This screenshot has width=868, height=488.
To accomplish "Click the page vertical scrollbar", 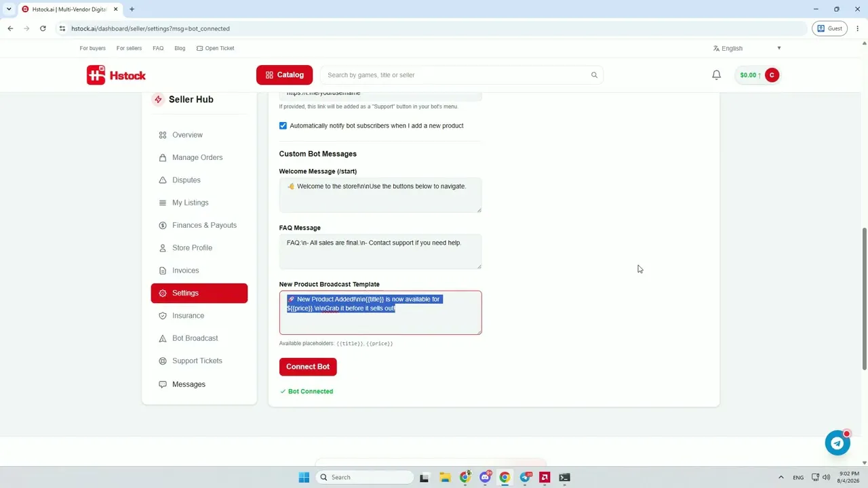I will (864, 298).
